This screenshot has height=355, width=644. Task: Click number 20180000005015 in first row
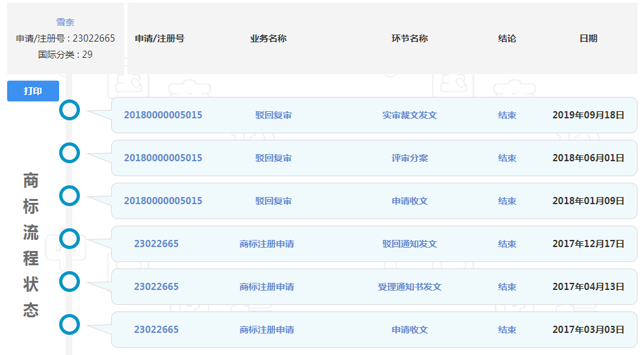163,115
